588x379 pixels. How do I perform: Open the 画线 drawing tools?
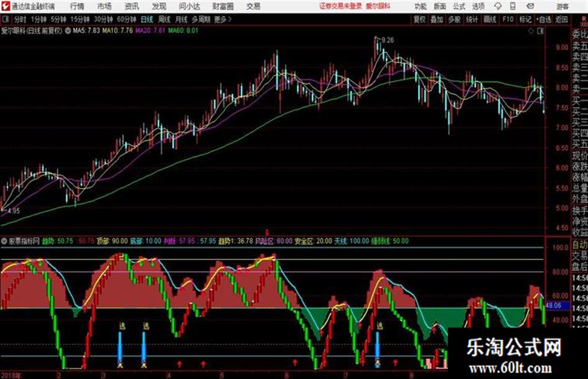(490, 19)
